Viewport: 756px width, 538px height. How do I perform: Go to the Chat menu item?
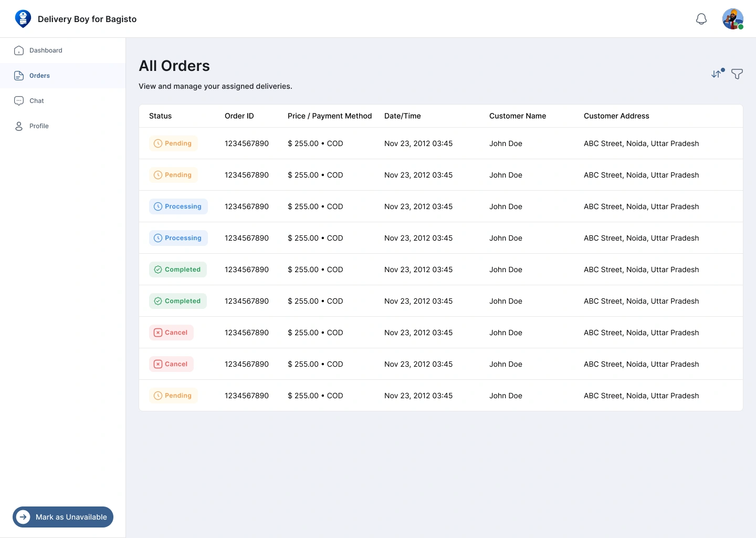point(63,101)
